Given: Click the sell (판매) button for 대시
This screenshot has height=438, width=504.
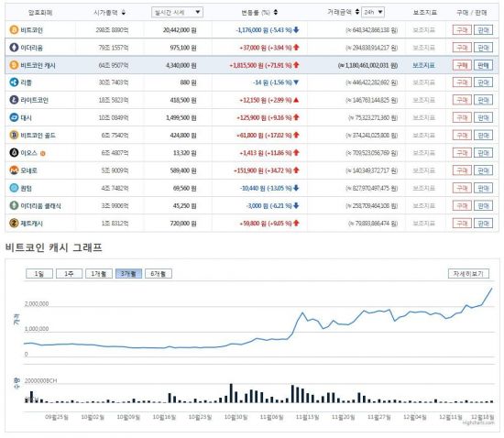Looking at the screenshot, I should click(x=483, y=117).
